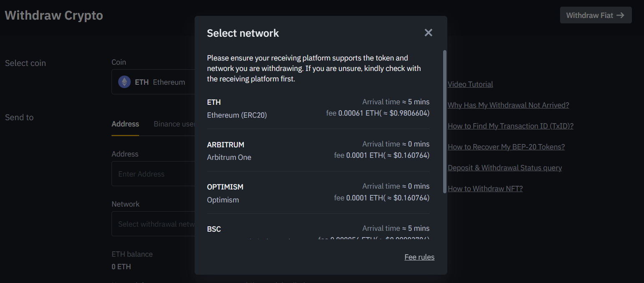Switch to the Address tab
Screen dimensions: 644x283
pyautogui.click(x=125, y=124)
